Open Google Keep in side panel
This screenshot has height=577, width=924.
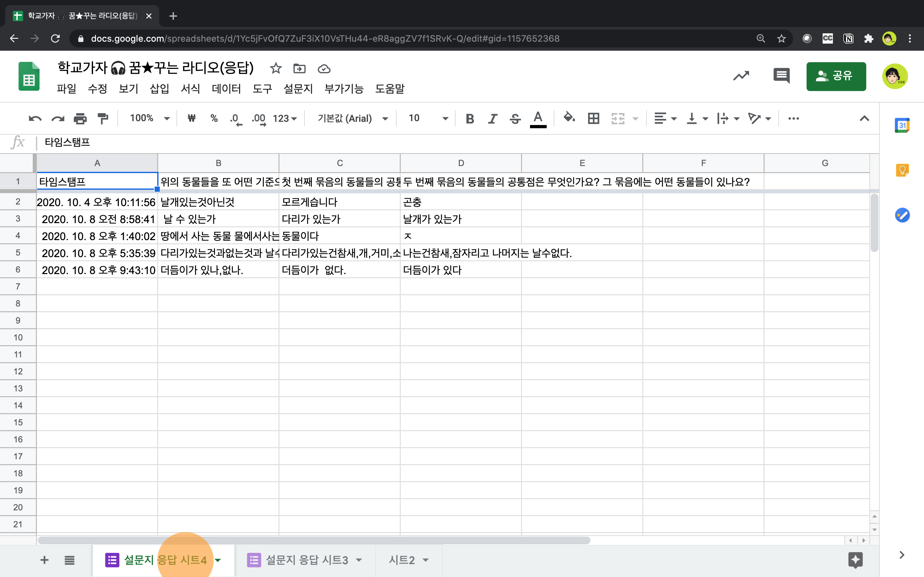pos(902,170)
